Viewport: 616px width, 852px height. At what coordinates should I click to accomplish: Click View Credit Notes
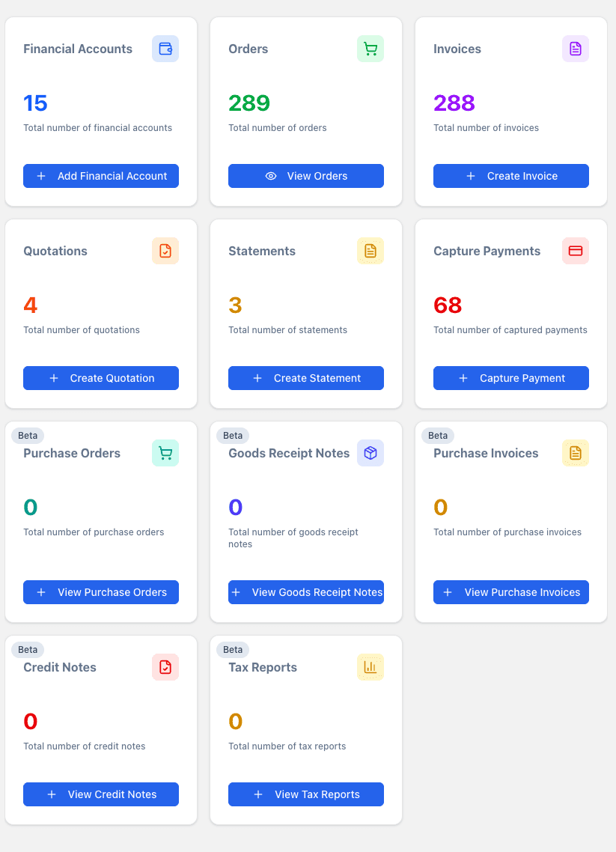pos(100,794)
